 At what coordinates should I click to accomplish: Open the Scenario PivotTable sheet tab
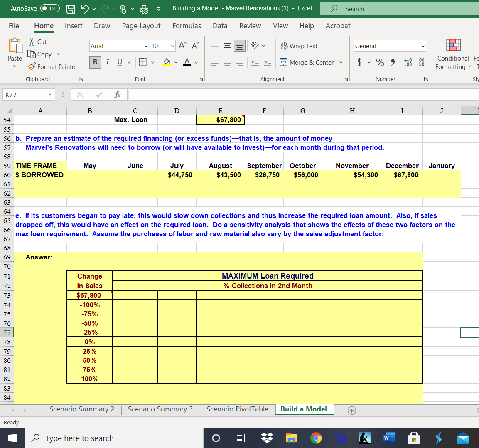[237, 409]
